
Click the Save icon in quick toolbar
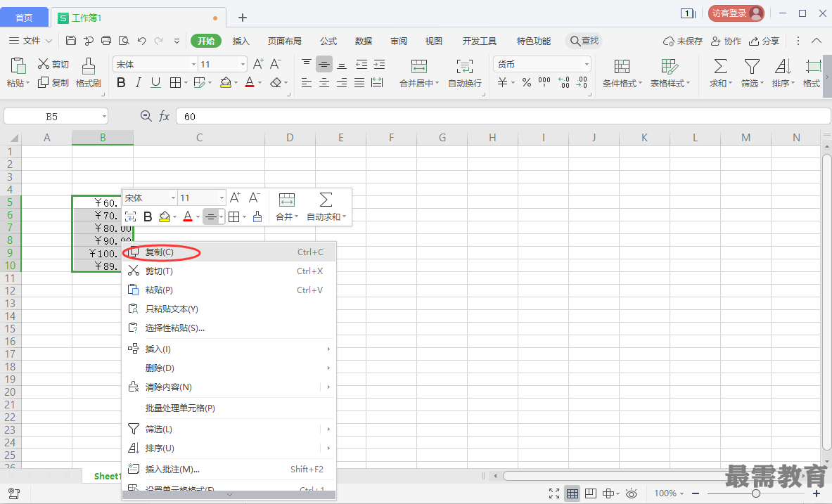(x=71, y=41)
